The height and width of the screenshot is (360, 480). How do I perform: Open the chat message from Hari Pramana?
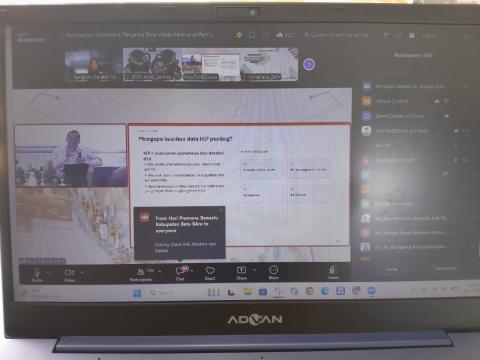point(180,233)
